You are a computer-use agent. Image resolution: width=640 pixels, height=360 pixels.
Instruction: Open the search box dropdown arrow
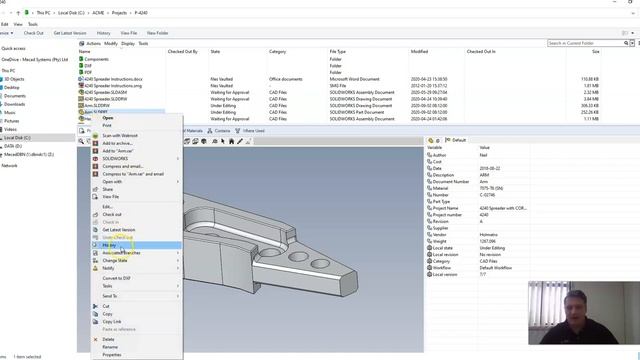(632, 43)
